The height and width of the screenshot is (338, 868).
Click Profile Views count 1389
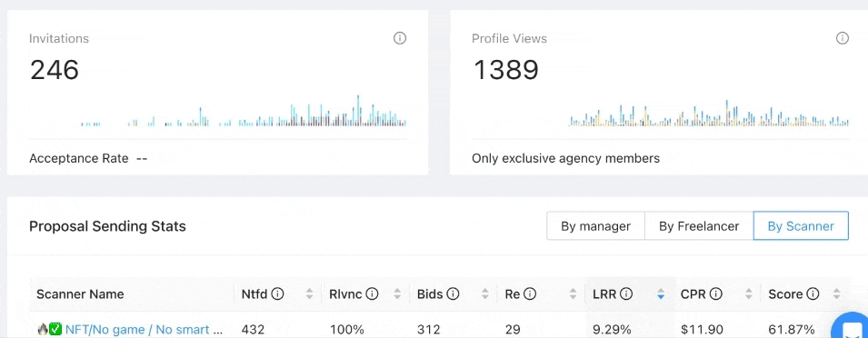(x=505, y=70)
